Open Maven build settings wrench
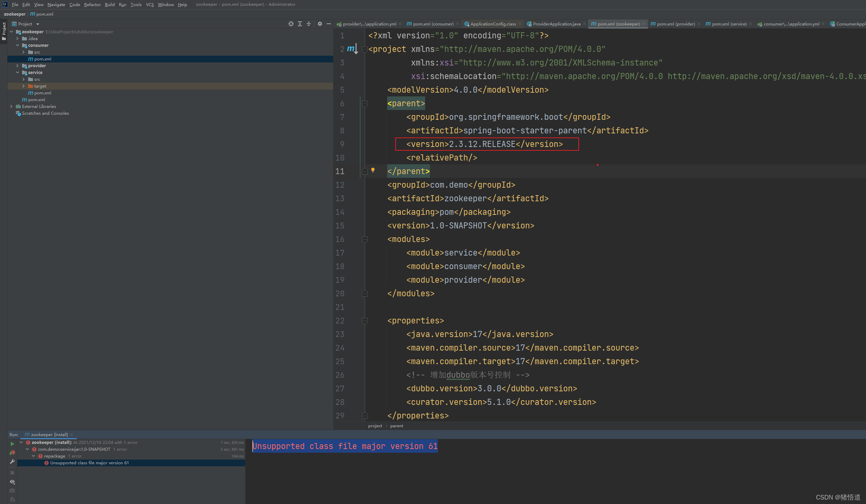Image resolution: width=866 pixels, height=504 pixels. pos(12,462)
